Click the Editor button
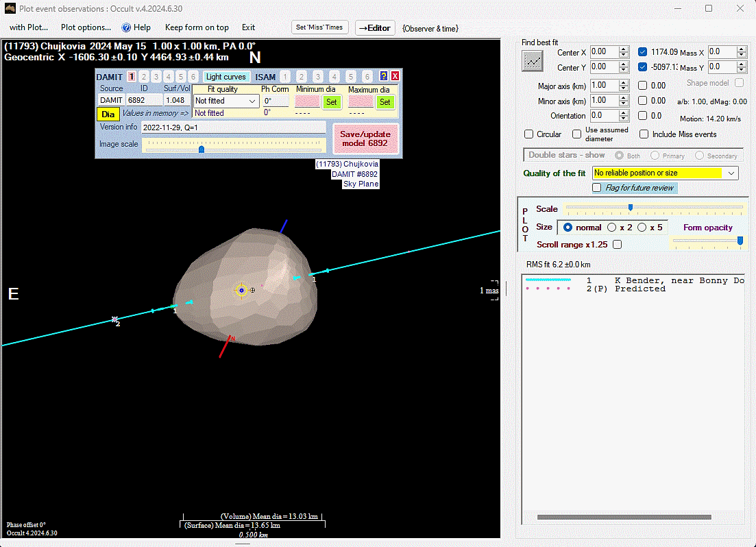This screenshot has height=547, width=756. coord(375,27)
